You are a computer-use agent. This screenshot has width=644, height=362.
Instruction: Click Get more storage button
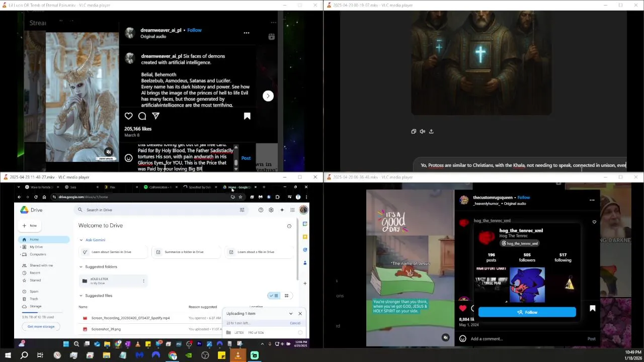click(41, 327)
